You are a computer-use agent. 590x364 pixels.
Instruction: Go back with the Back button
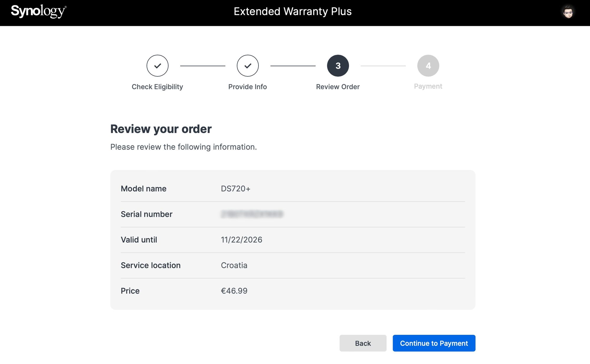(363, 343)
